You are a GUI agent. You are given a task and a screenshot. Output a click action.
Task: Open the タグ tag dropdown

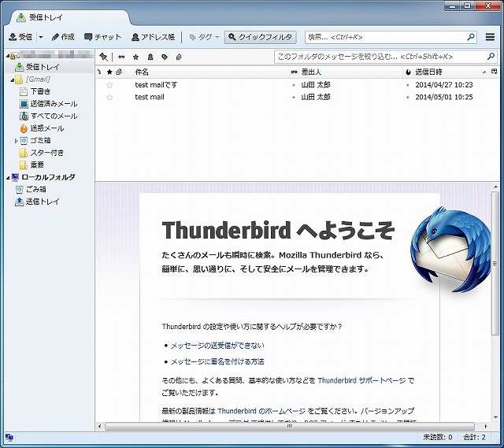point(204,37)
